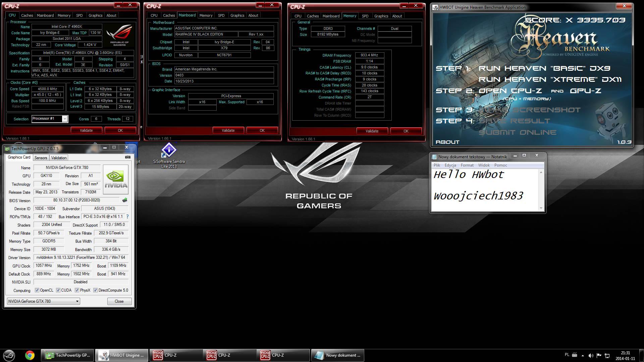This screenshot has width=644, height=362.
Task: Open the Format menu in Notepad
Action: click(x=467, y=165)
